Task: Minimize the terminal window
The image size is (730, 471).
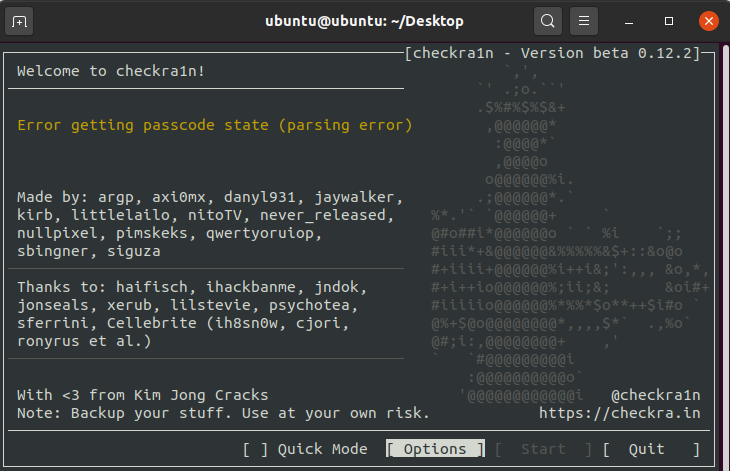Action: pos(629,21)
